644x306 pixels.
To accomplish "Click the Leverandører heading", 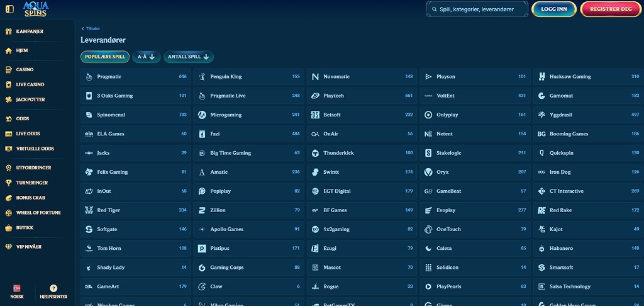I will 103,40.
